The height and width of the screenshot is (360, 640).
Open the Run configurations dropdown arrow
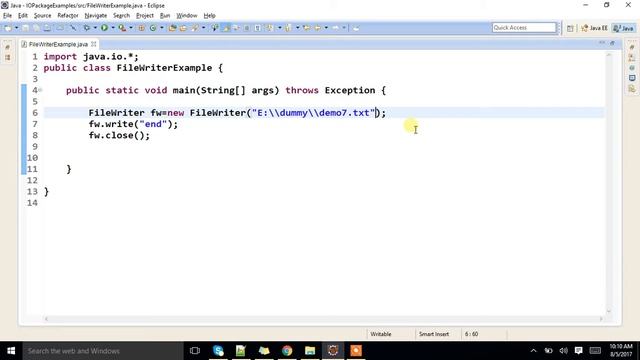tap(113, 28)
